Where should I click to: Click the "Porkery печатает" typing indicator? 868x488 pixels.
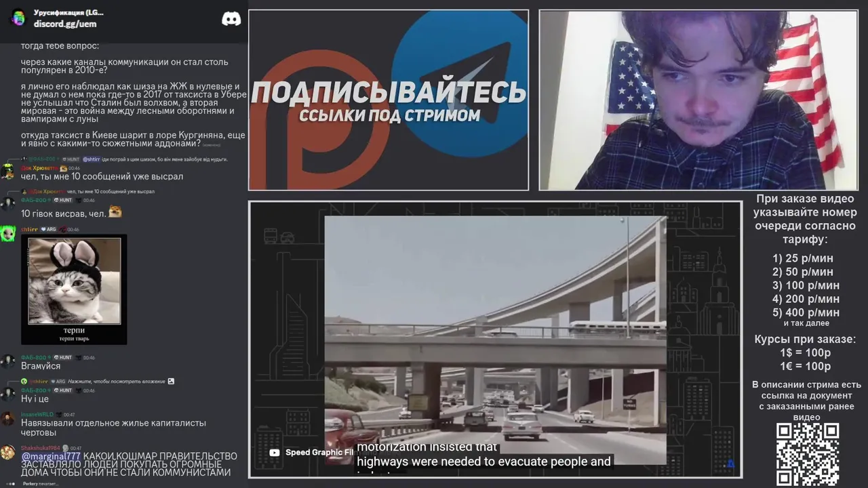(42, 483)
